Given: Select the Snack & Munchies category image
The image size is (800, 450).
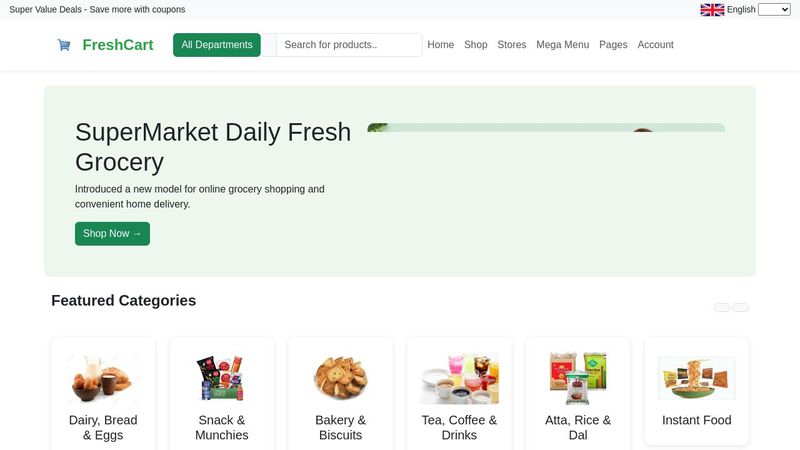Looking at the screenshot, I should (221, 378).
